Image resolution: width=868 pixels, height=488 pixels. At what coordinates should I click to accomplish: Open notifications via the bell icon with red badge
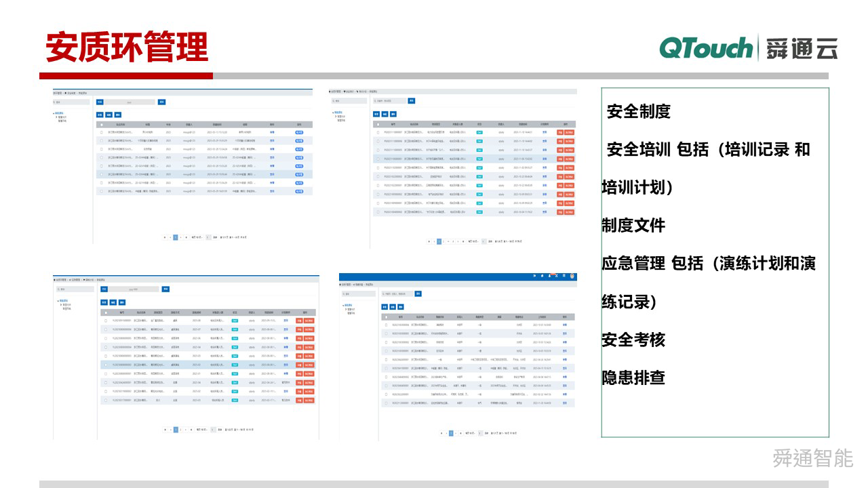click(550, 276)
